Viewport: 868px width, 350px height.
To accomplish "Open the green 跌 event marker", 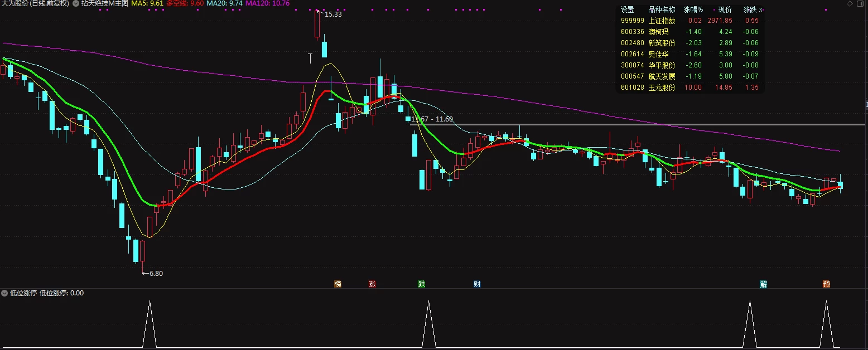I will pyautogui.click(x=422, y=284).
